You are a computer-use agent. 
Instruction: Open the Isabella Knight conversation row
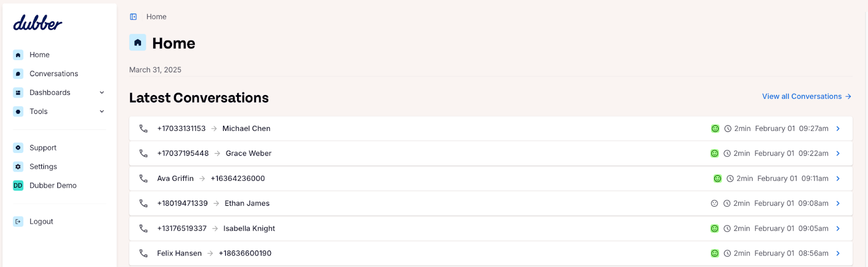tap(491, 228)
